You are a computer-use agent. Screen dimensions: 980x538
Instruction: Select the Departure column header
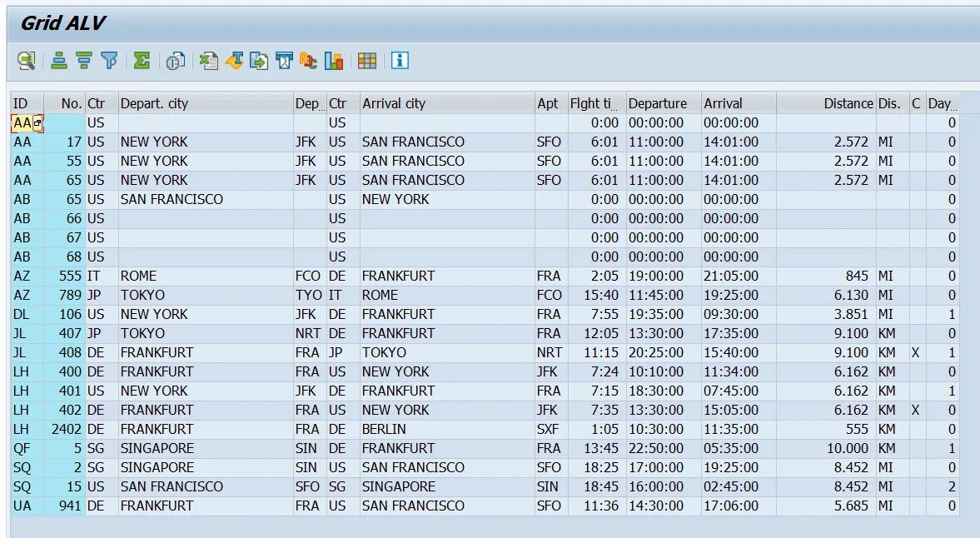pyautogui.click(x=664, y=104)
